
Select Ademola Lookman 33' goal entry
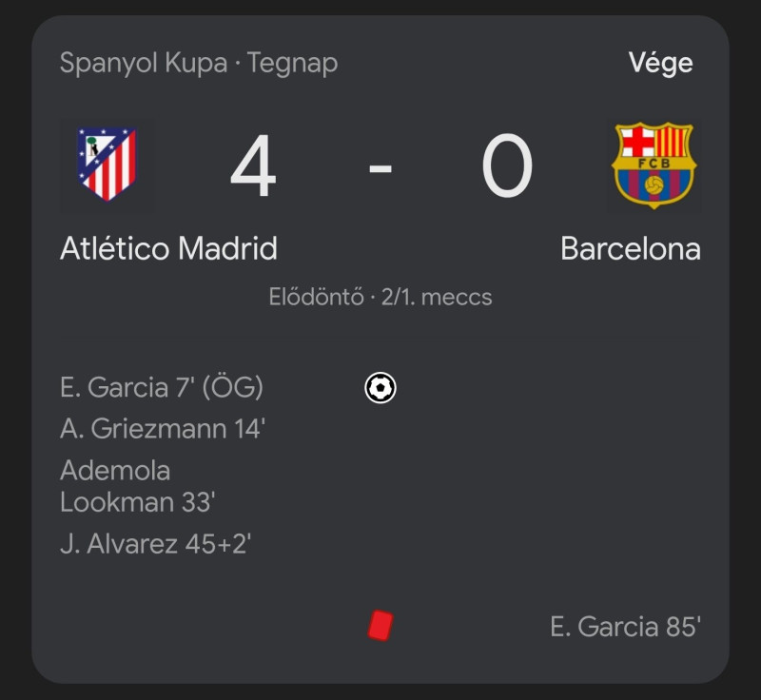coord(134,486)
